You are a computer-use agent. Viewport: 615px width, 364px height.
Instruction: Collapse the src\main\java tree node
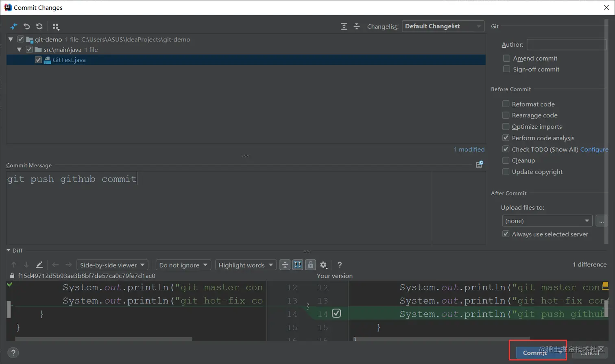pos(19,50)
